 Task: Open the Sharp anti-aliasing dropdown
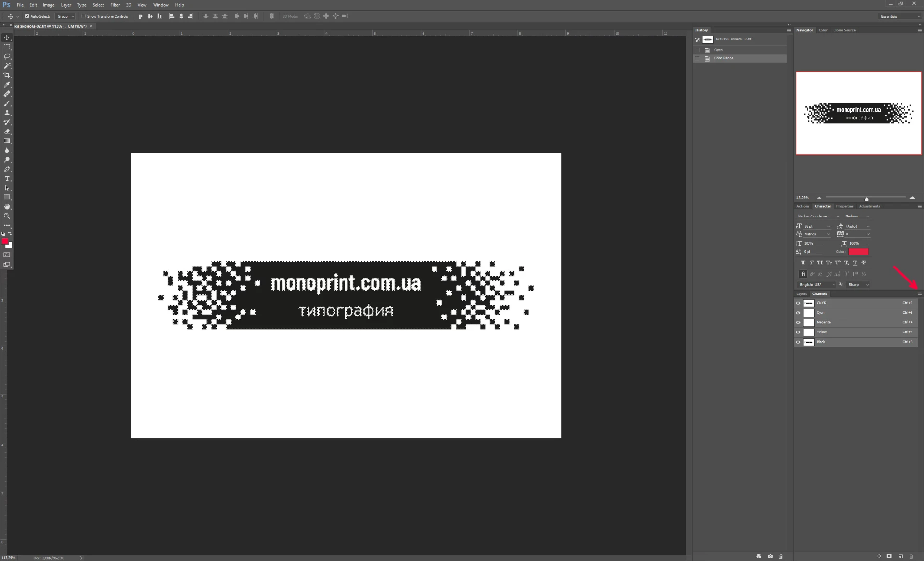859,285
